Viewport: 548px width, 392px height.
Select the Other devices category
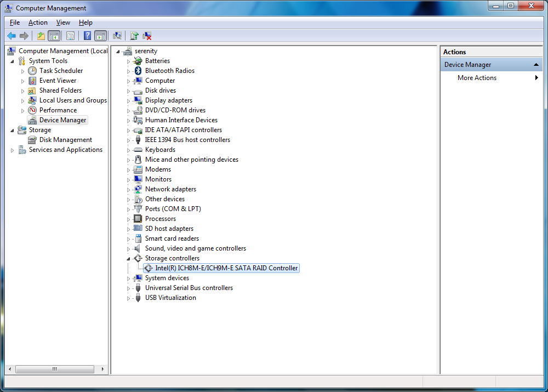pos(164,199)
